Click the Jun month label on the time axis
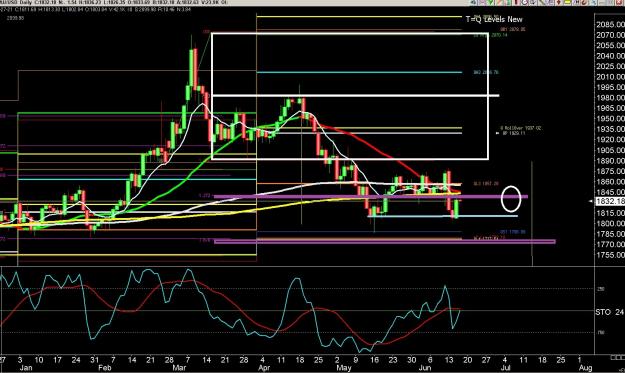Image resolution: width=625 pixels, height=373 pixels. pyautogui.click(x=425, y=367)
